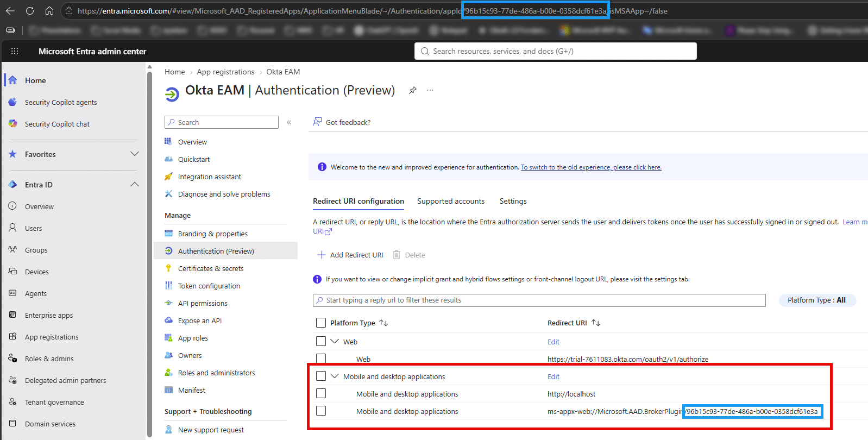This screenshot has width=868, height=440.
Task: Select the checkbox for the ms-appx-web BrokerPlugin row
Action: [321, 411]
